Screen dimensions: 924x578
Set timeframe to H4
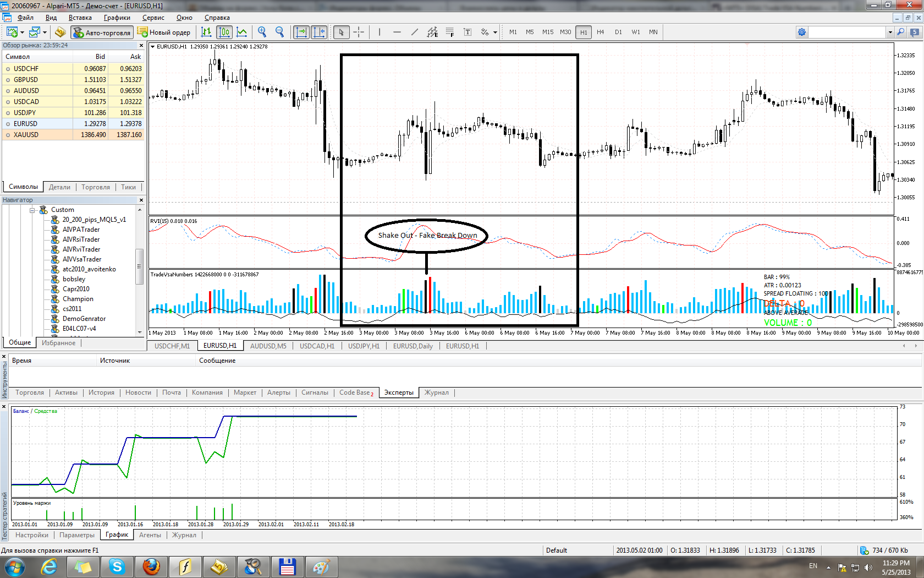pyautogui.click(x=601, y=32)
